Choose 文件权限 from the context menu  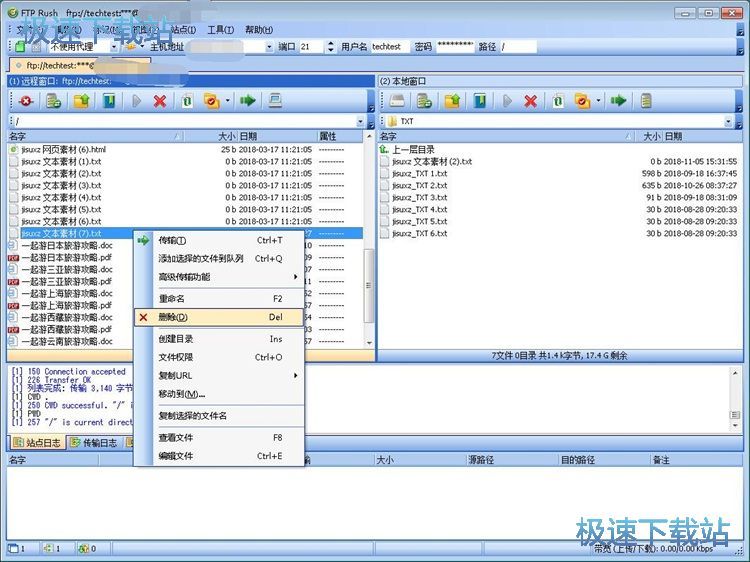tap(219, 357)
